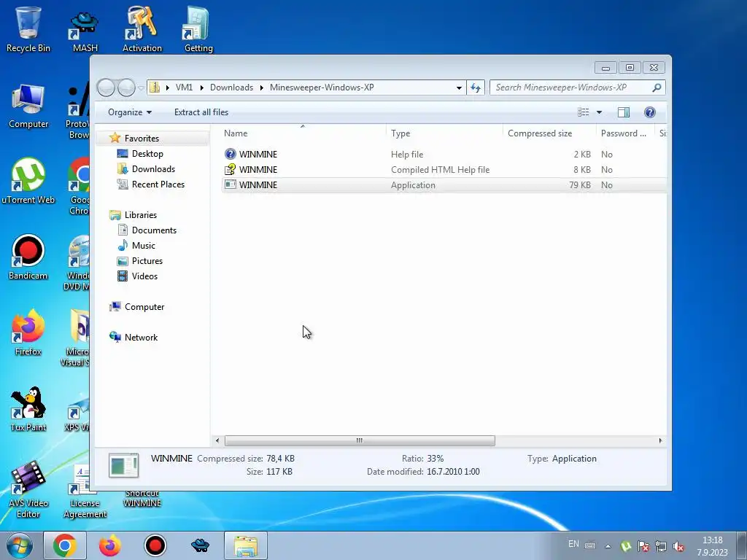Open MASH app from taskbar
The height and width of the screenshot is (560, 747).
point(200,545)
